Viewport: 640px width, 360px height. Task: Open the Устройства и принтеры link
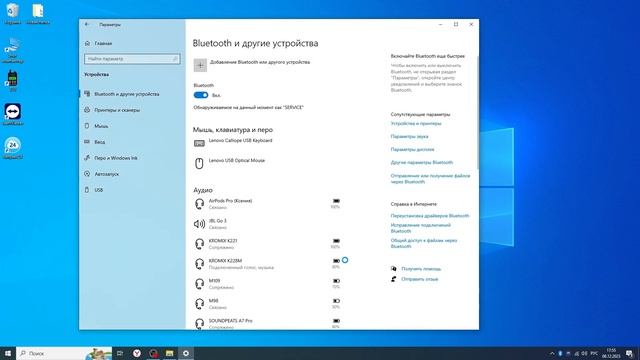coord(416,123)
